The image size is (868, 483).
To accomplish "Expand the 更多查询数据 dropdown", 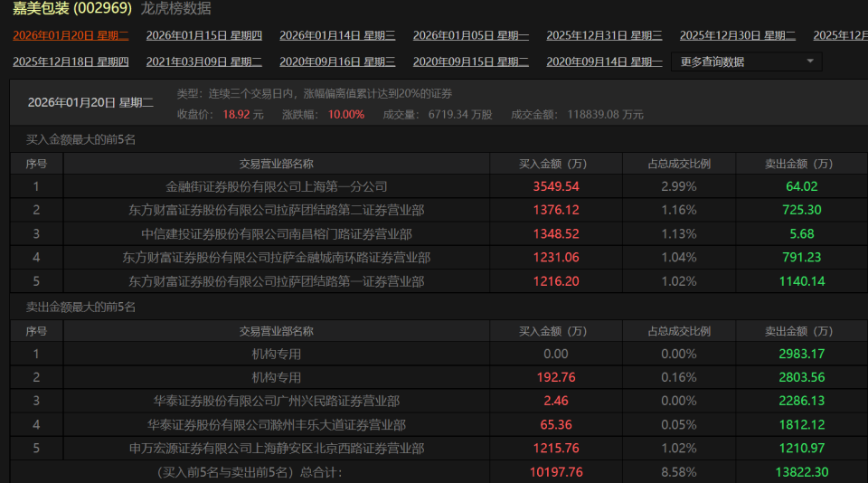I will [x=747, y=62].
